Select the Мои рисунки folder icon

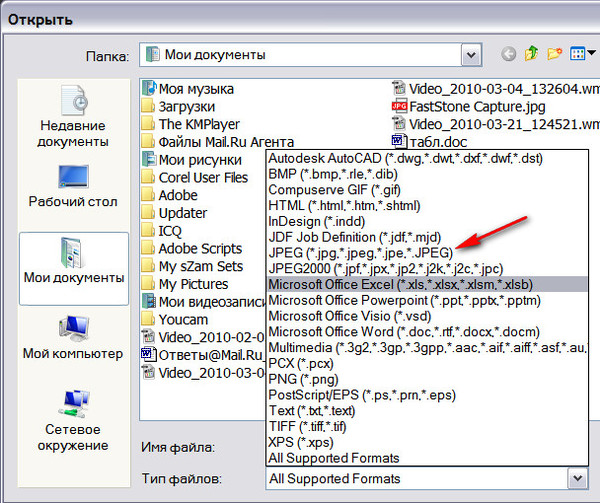[x=148, y=159]
